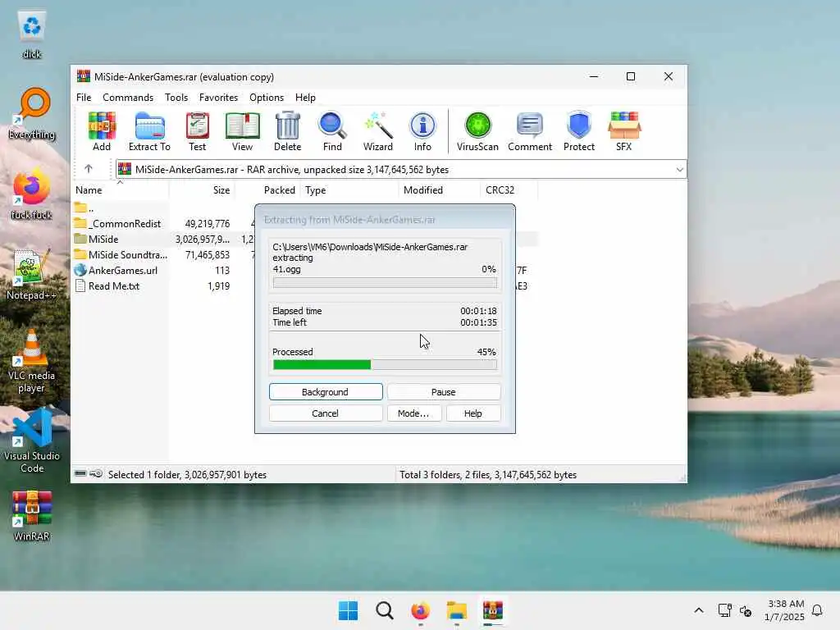
Task: Open the Tools menu
Action: [176, 98]
